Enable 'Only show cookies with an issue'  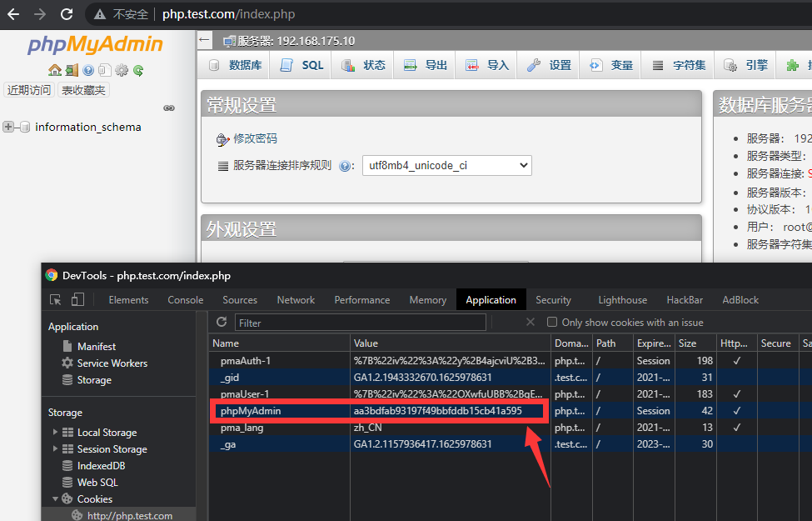pos(551,322)
